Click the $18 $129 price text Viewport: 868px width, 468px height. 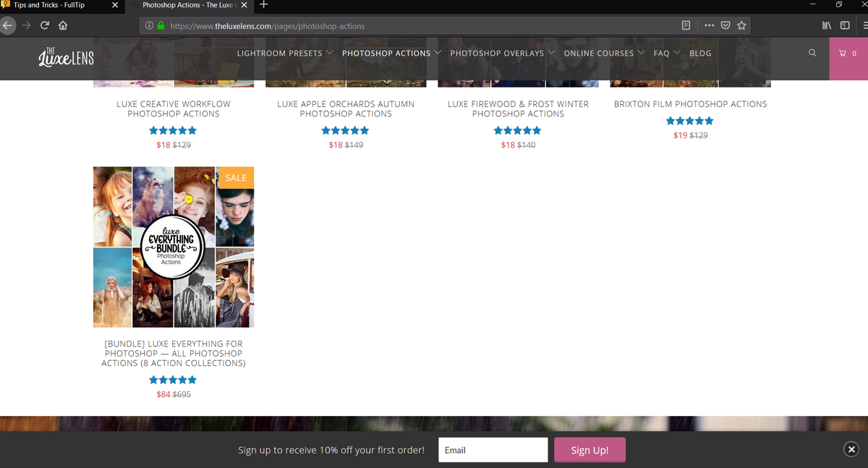tap(174, 145)
